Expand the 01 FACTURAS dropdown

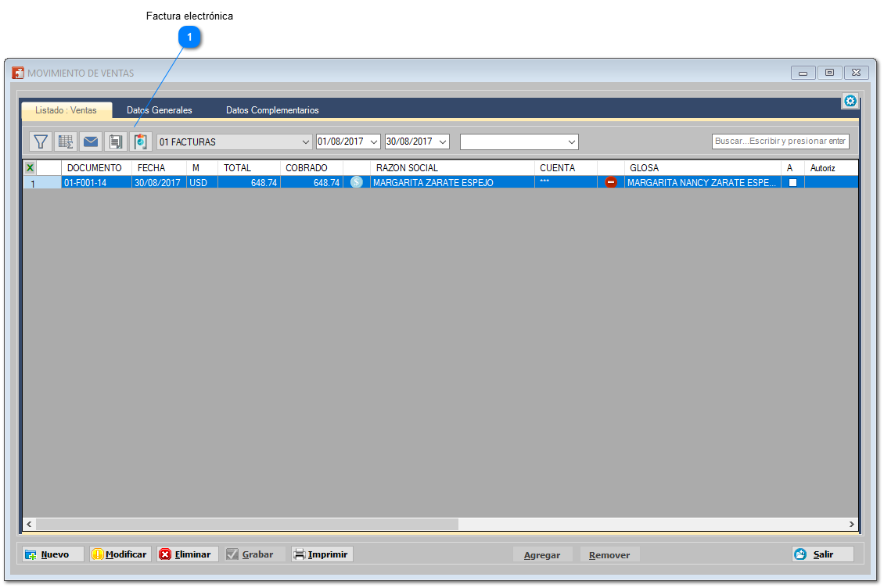305,142
